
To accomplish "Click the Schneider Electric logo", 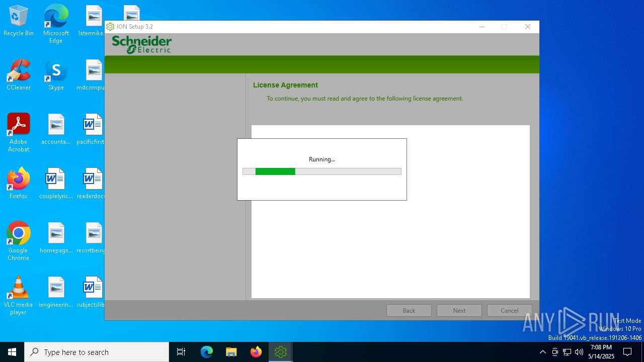I will pyautogui.click(x=142, y=44).
